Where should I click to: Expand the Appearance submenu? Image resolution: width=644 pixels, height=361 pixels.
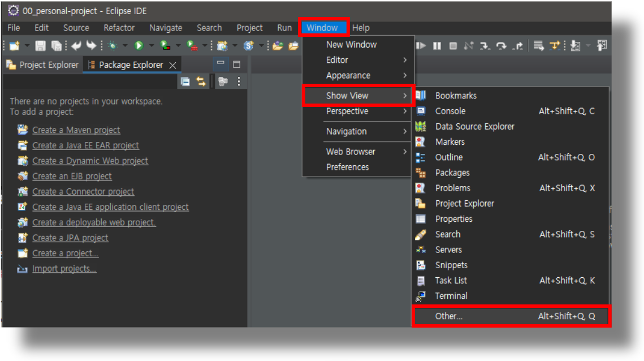click(357, 76)
